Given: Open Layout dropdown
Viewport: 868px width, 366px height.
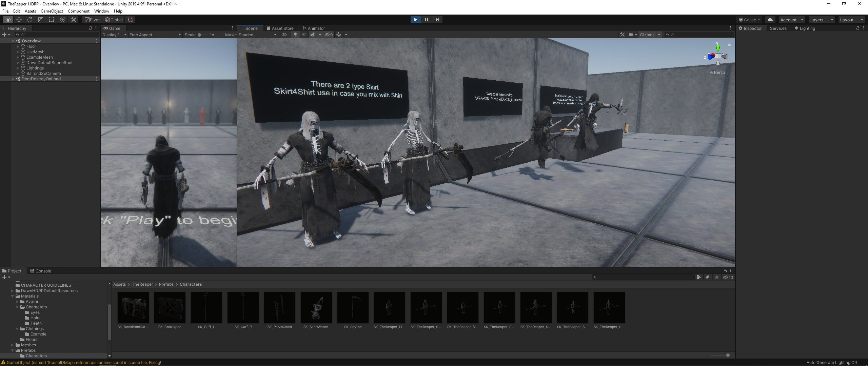Looking at the screenshot, I should (x=851, y=20).
